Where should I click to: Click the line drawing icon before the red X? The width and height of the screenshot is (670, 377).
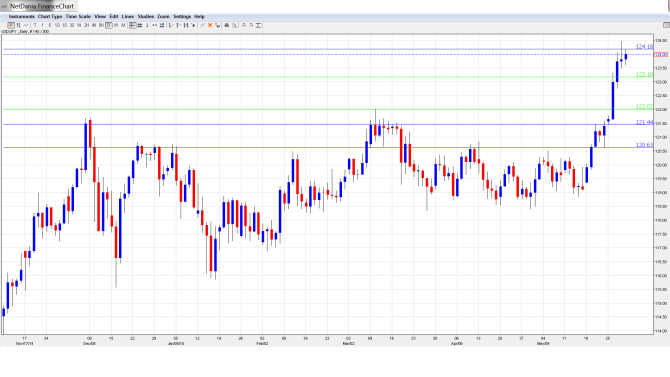[203, 25]
